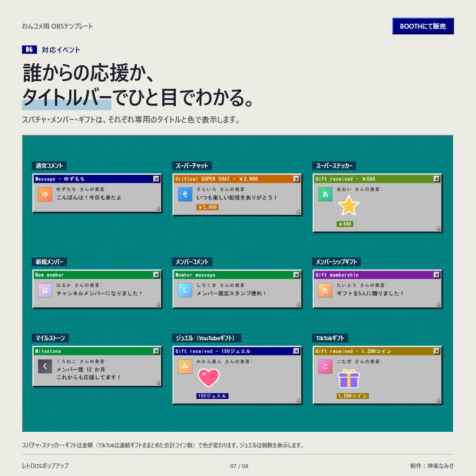Click resize grip of Message window

(158, 209)
